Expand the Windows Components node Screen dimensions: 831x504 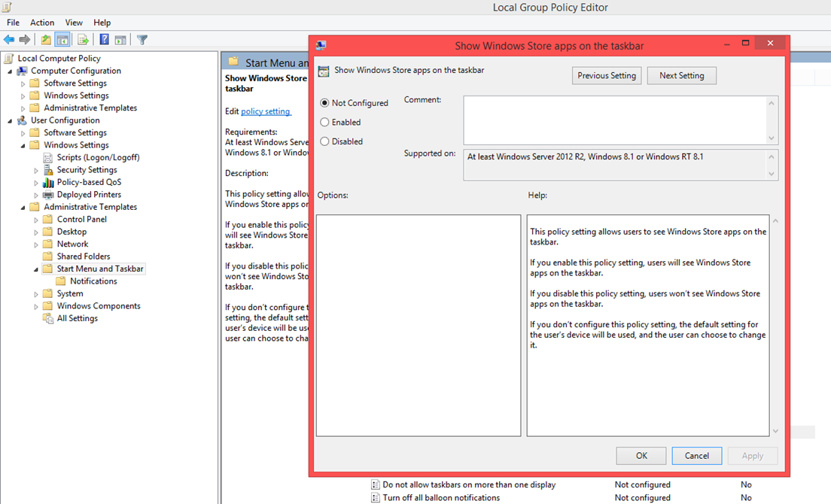pyautogui.click(x=36, y=306)
